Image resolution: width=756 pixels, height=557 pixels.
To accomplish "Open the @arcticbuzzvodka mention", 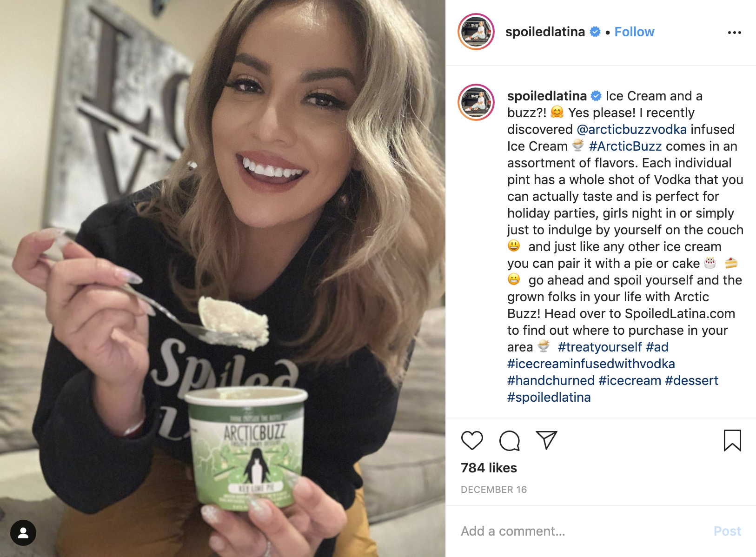I will [x=631, y=129].
